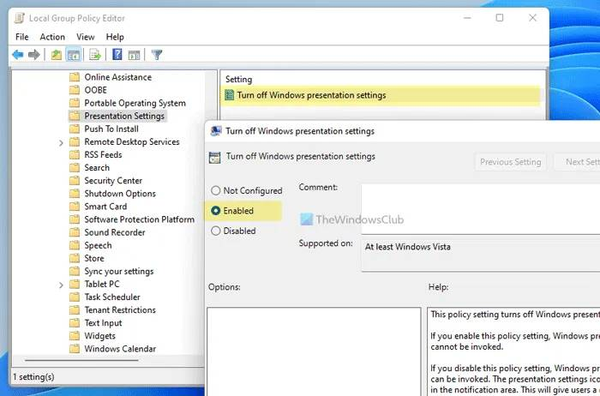Click the Filter funnel toolbar icon
Screen dimensions: 600x396
pos(157,55)
